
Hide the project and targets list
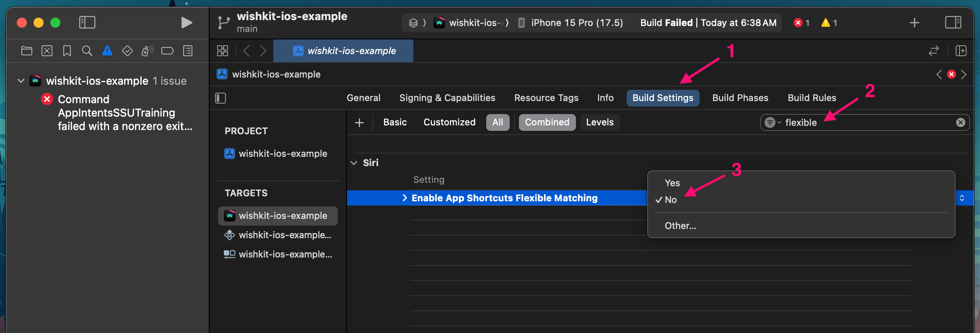pyautogui.click(x=220, y=98)
